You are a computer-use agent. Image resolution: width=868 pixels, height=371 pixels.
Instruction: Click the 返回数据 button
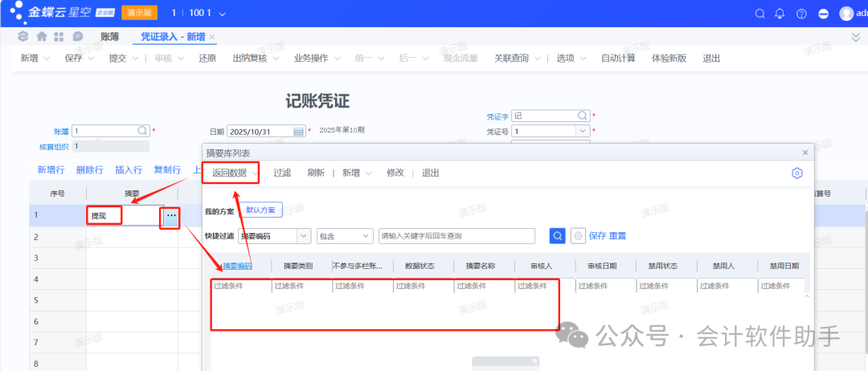coord(229,173)
